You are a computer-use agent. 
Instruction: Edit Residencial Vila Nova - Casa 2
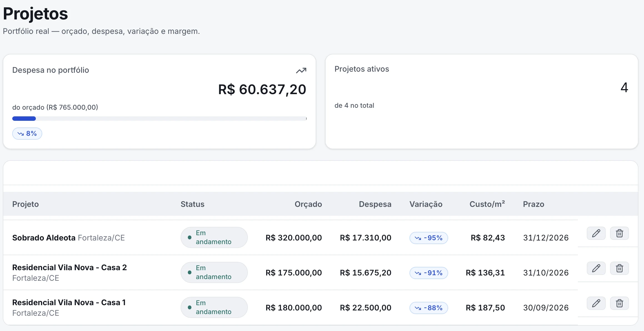coord(596,268)
